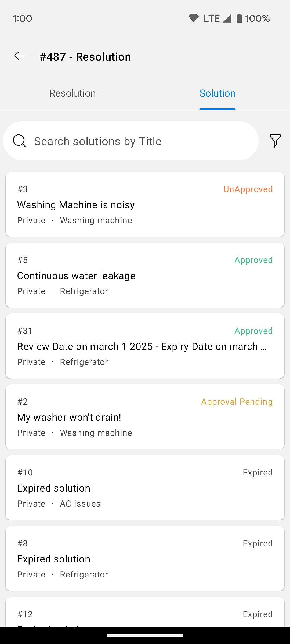290x644 pixels.
Task: Open Continuous water leakage solution
Action: [x=145, y=275]
